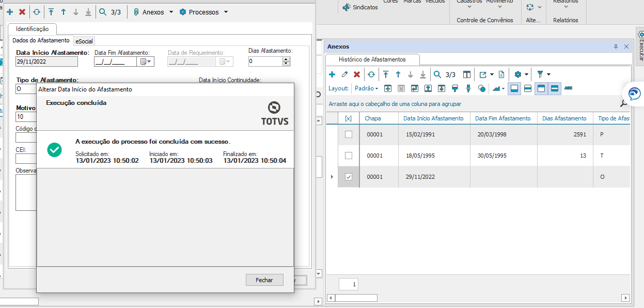Click the column chooser icon in the Anexos toolbar
The height and width of the screenshot is (308, 644).
click(466, 74)
